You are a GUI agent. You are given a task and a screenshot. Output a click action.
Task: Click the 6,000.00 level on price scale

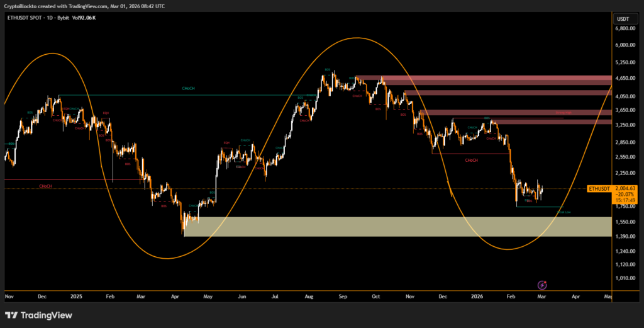coord(626,45)
